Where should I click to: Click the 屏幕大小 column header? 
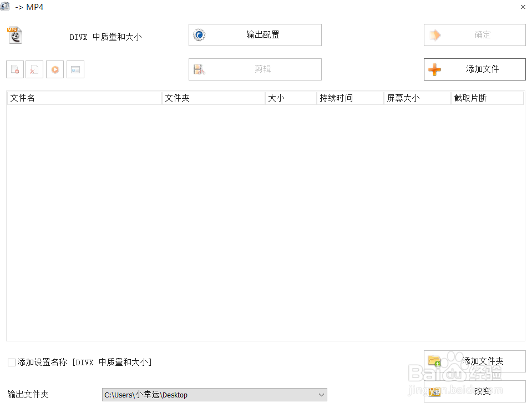click(417, 98)
